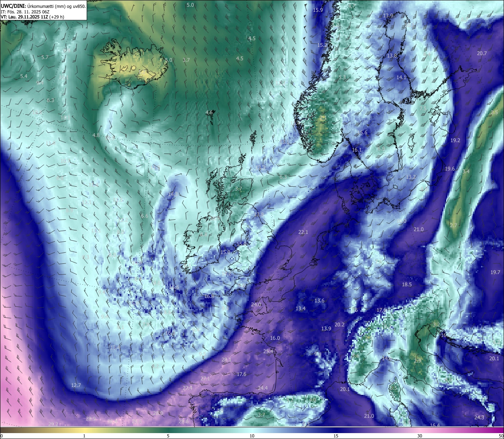Viewport: 504px width, 439px height.
Task: Click the 5.7 value label
Action: 45,57
